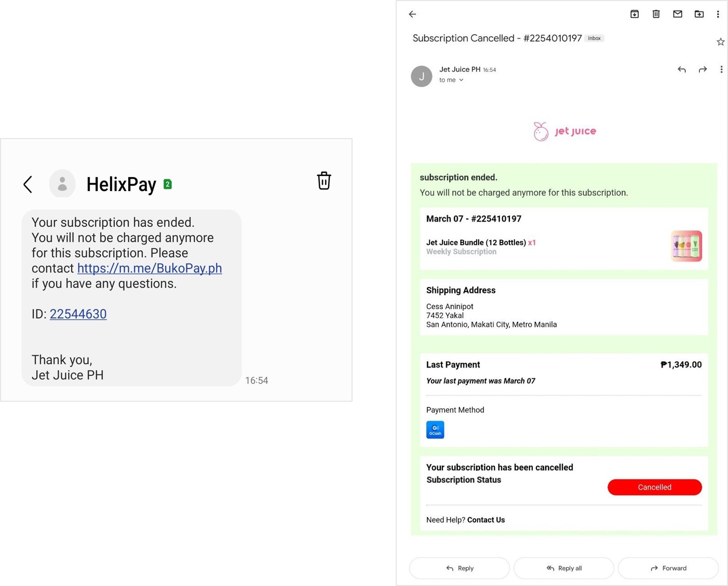Click the 'subscription ended.' heading in email
This screenshot has height=586, width=728.
[x=459, y=178]
